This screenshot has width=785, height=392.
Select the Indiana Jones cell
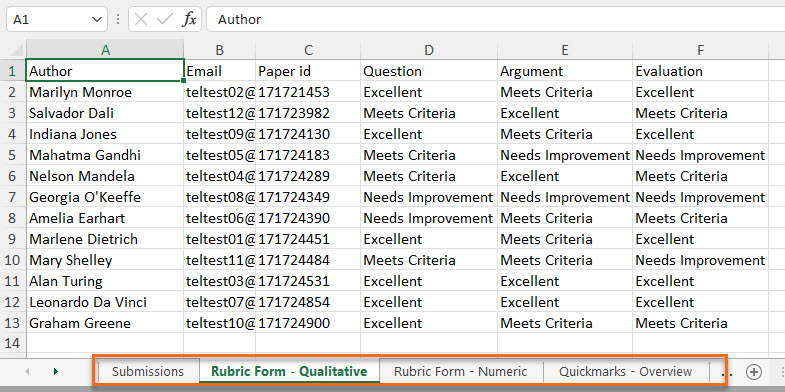coord(105,134)
